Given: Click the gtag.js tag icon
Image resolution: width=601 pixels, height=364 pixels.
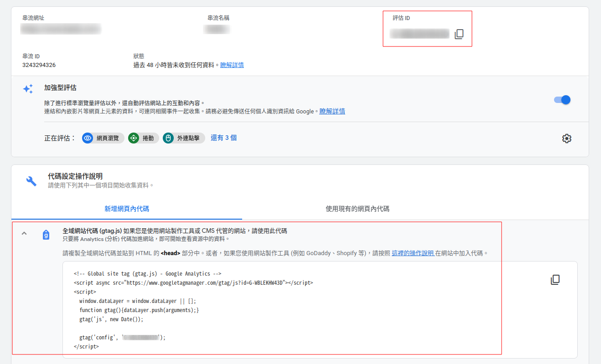Looking at the screenshot, I should click(x=46, y=235).
